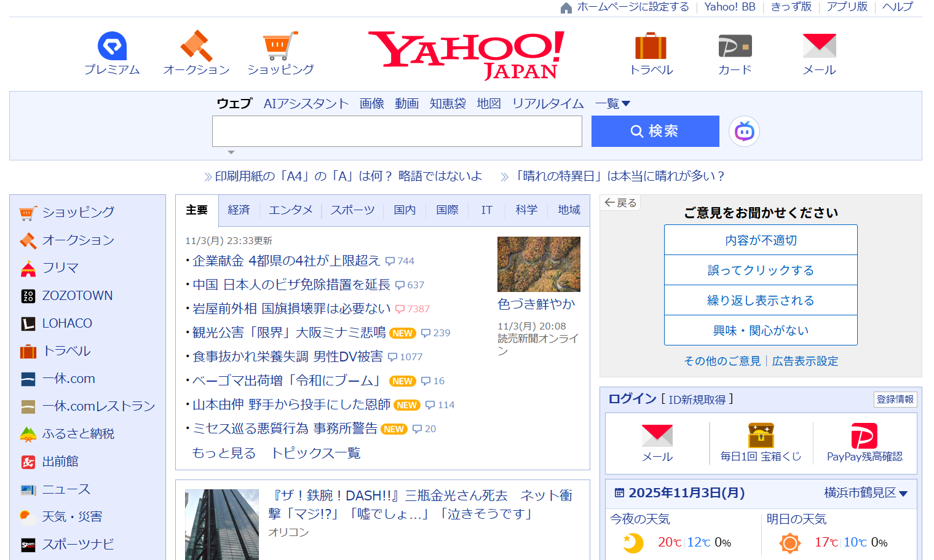The width and height of the screenshot is (934, 560).
Task: Check the PayPay balance icon
Action: click(864, 436)
